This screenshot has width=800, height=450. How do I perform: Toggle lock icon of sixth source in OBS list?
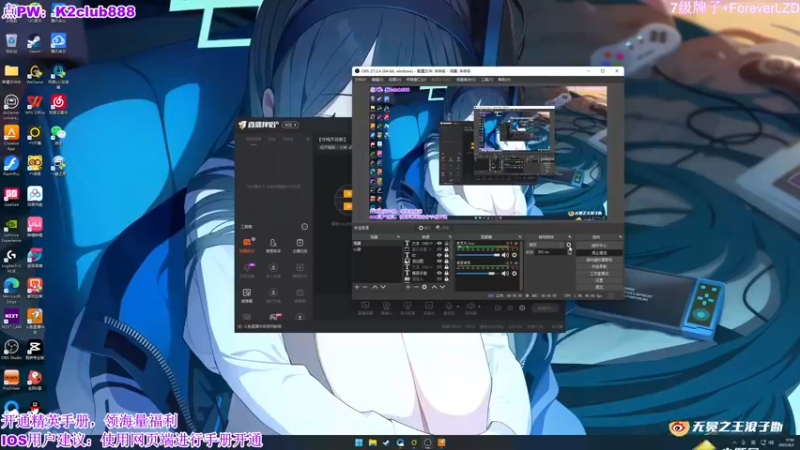[446, 273]
